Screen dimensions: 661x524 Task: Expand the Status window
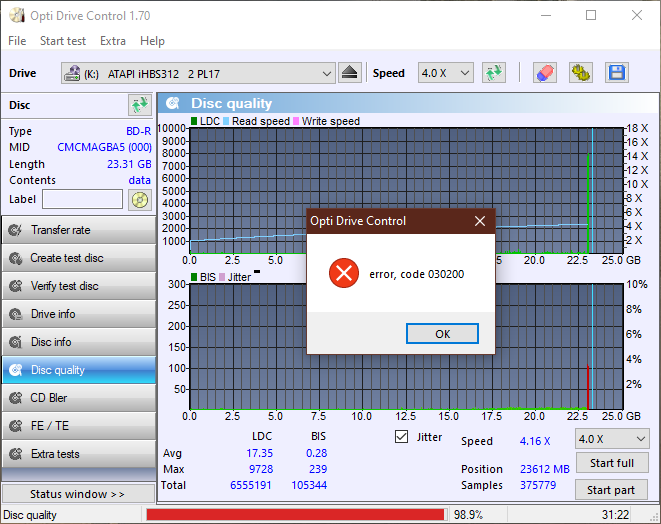78,494
